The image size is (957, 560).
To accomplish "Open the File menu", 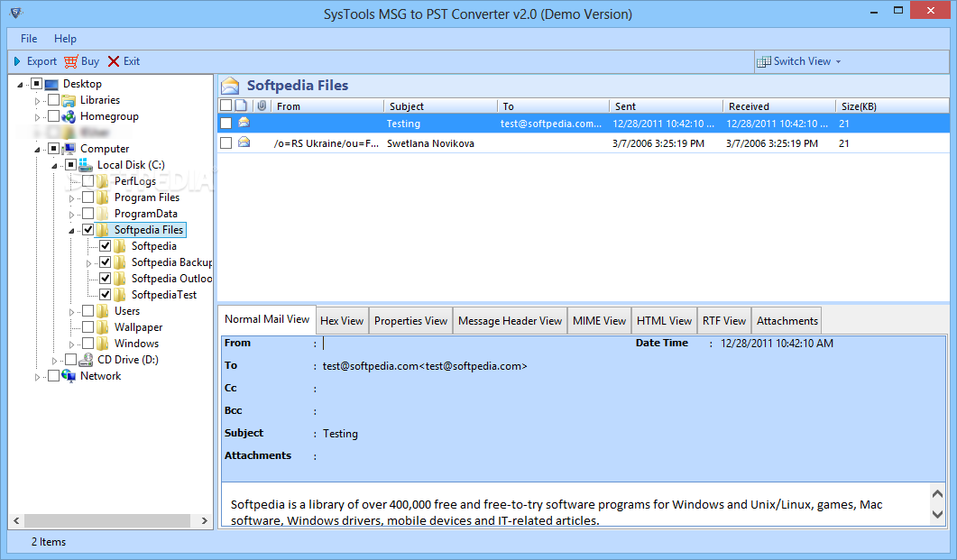I will (x=29, y=39).
